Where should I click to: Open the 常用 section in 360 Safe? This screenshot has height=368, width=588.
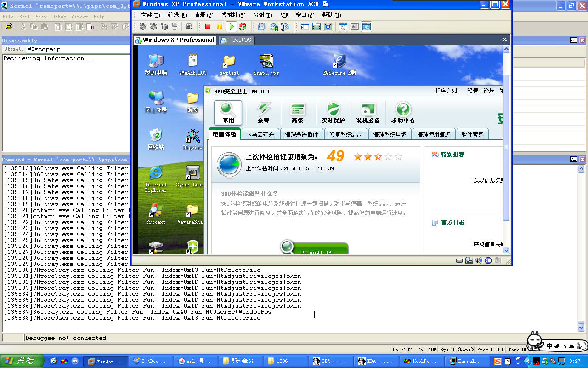pyautogui.click(x=228, y=113)
